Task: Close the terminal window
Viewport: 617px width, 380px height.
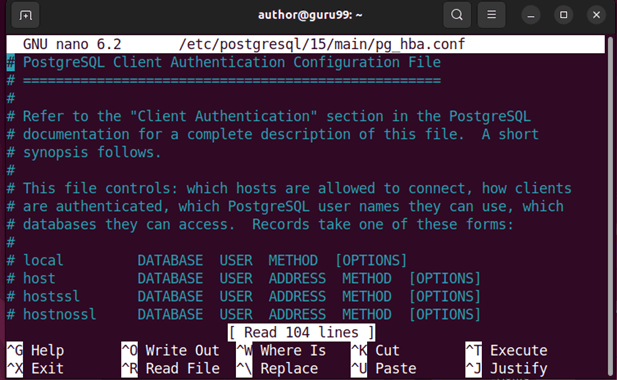Action: click(597, 15)
